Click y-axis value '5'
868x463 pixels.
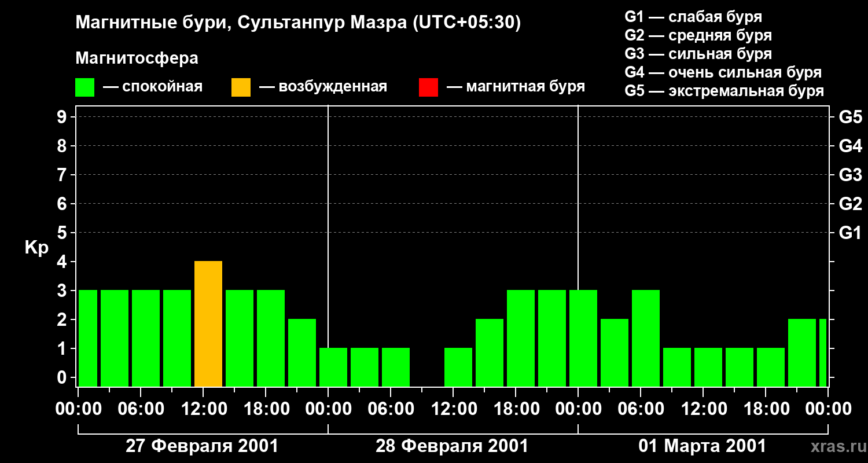(x=63, y=233)
